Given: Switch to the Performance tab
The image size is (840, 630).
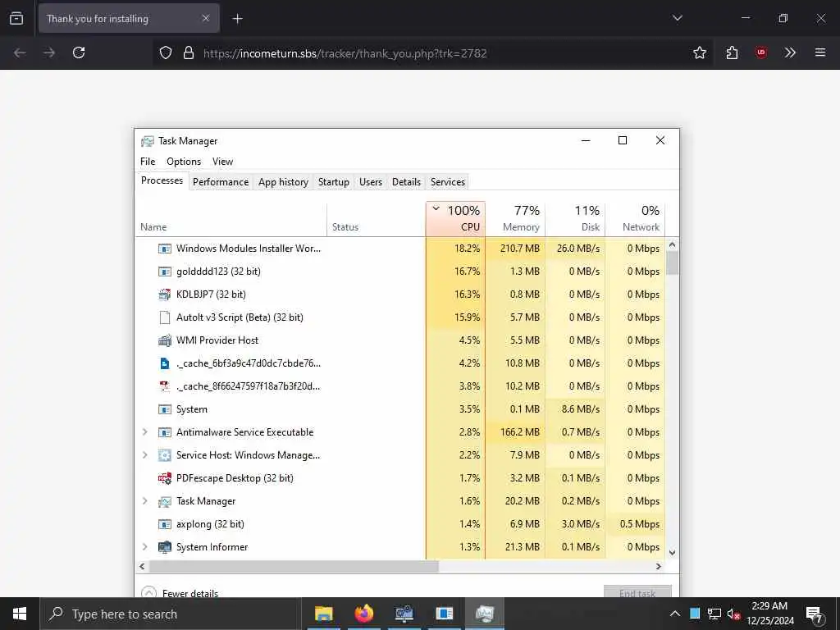Looking at the screenshot, I should click(x=221, y=182).
